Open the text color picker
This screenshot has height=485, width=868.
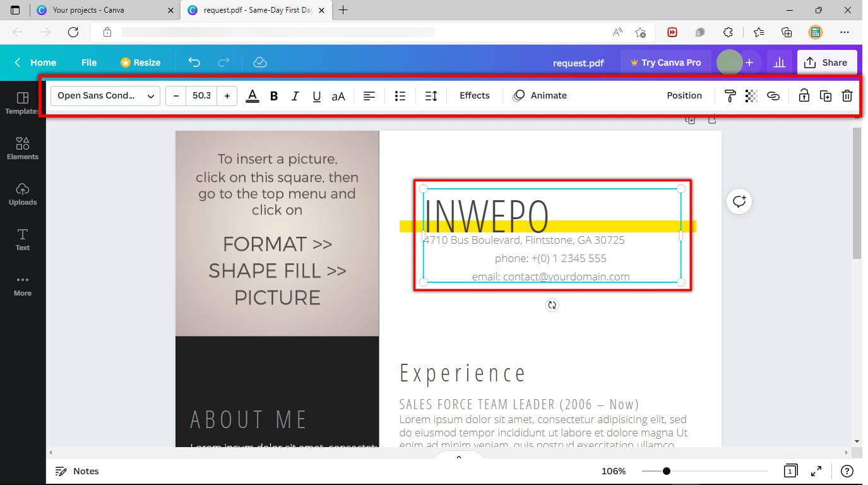(252, 95)
